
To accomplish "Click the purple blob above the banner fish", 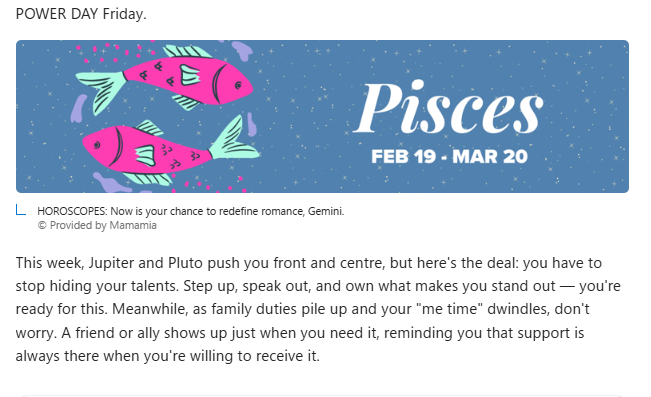I will coord(242,51).
